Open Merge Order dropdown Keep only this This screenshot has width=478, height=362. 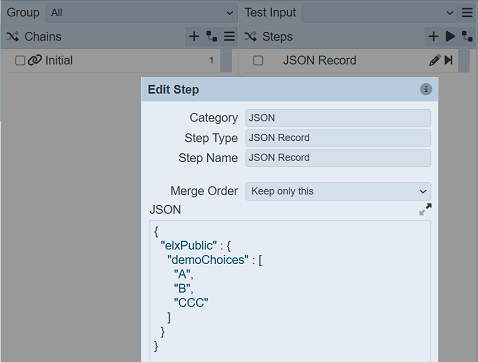[x=338, y=191]
